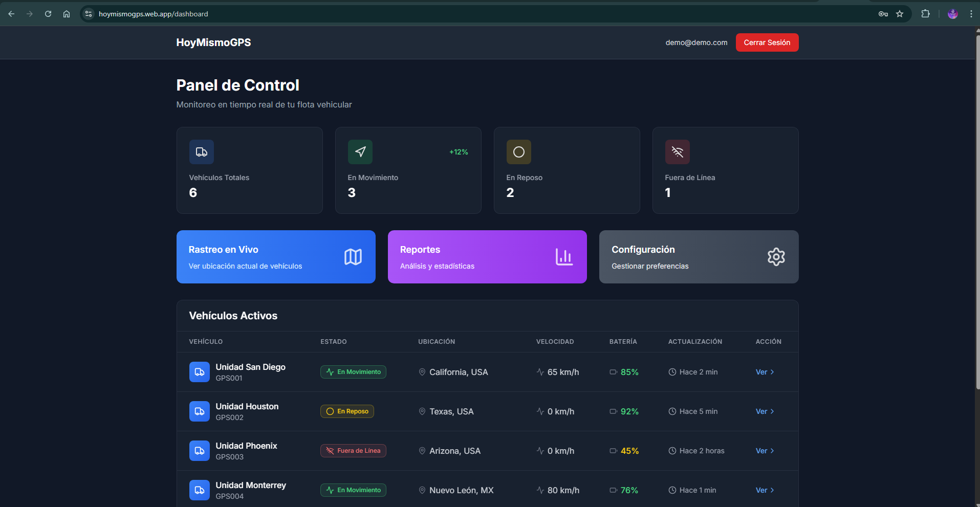Click the truck icon in Vehículos Totales card
Image resolution: width=980 pixels, height=507 pixels.
201,152
